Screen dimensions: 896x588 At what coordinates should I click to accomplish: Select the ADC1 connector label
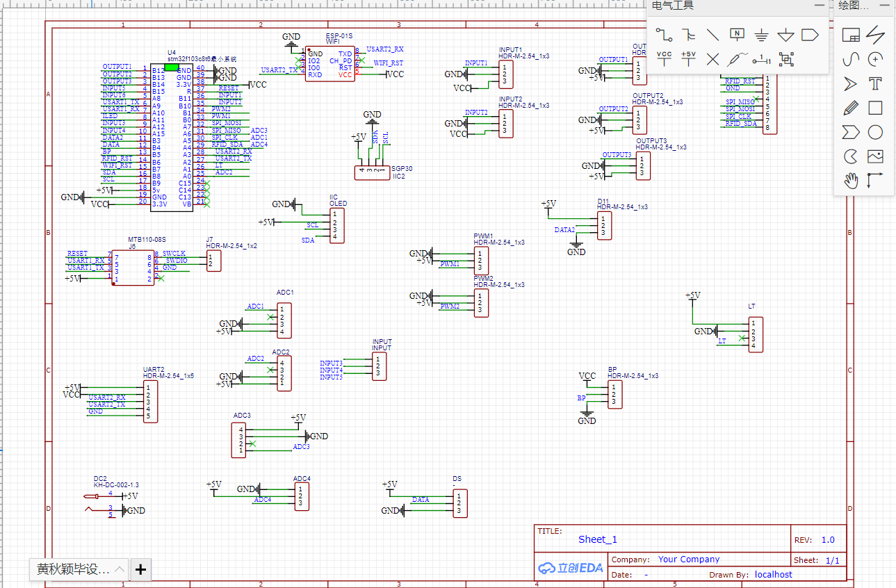[x=285, y=293]
